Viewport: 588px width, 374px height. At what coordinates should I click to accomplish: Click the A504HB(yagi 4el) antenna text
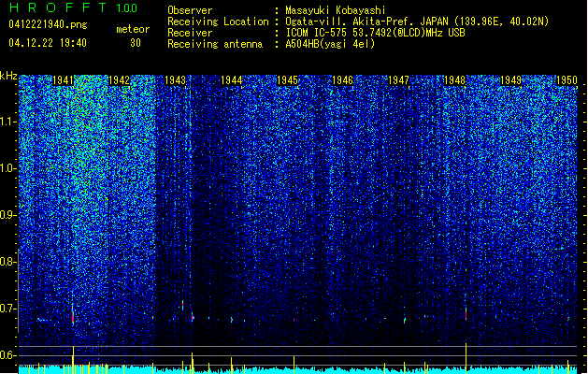[330, 44]
